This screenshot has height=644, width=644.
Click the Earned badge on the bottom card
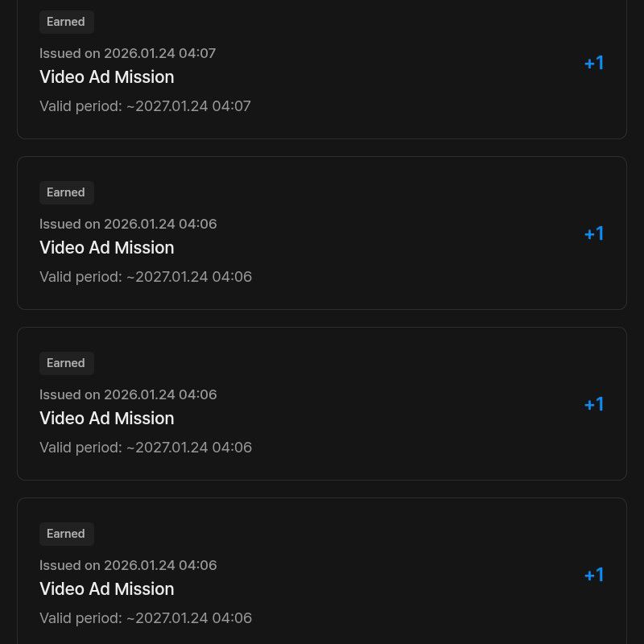[x=66, y=535]
